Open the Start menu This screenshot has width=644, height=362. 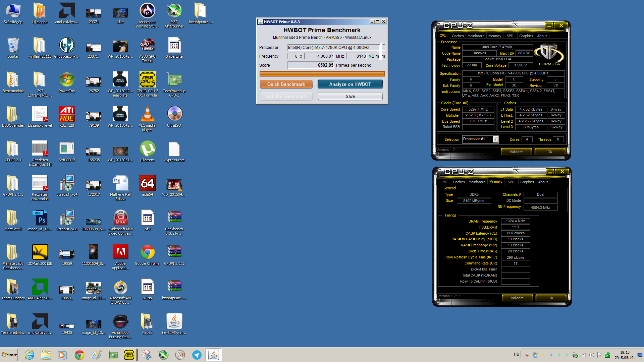point(9,355)
